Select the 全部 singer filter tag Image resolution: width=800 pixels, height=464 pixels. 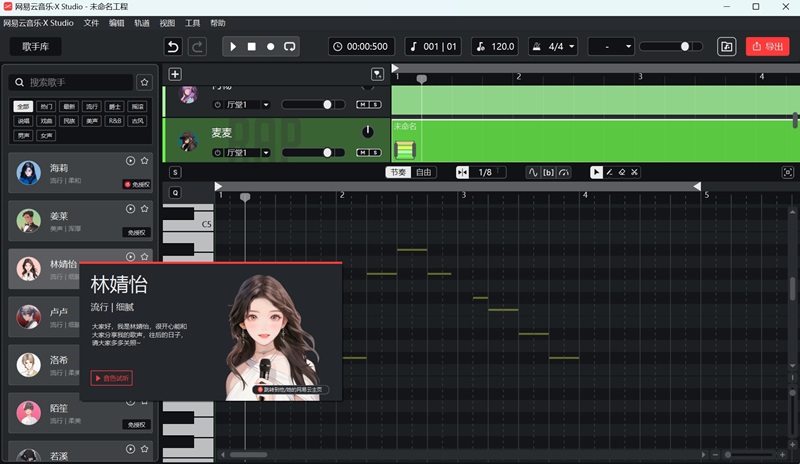pyautogui.click(x=23, y=106)
